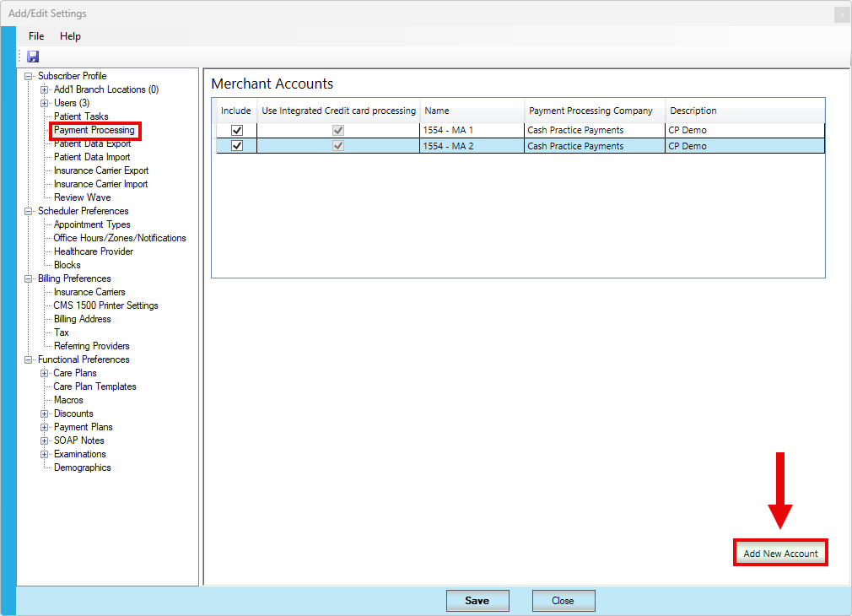
Task: Expand the Payment Plans node
Action: tap(45, 427)
